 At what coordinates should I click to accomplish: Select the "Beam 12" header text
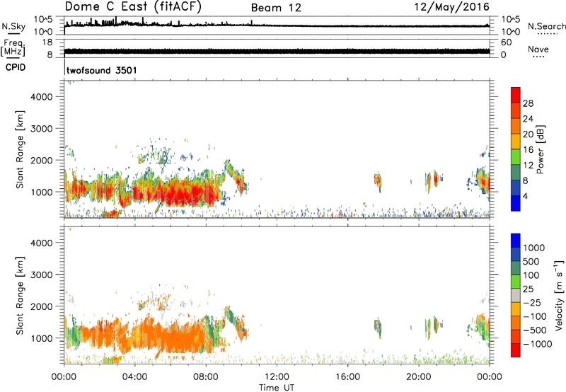(x=276, y=8)
